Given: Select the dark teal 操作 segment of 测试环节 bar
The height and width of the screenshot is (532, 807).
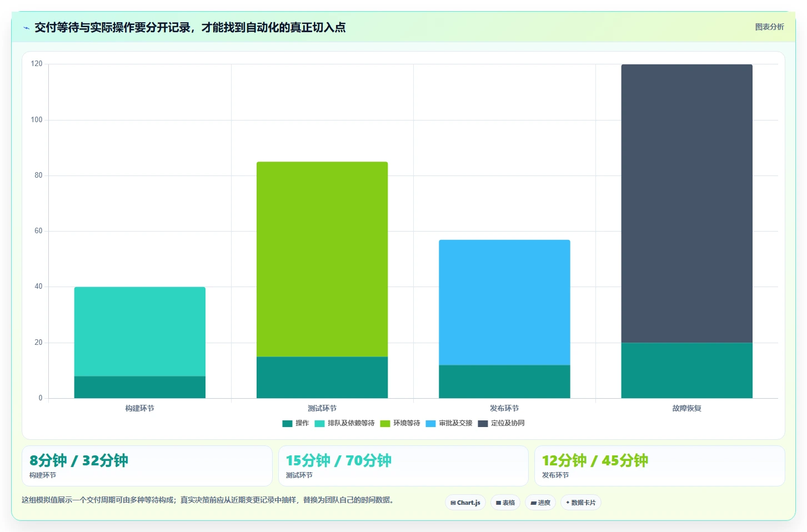Looking at the screenshot, I should pyautogui.click(x=322, y=378).
